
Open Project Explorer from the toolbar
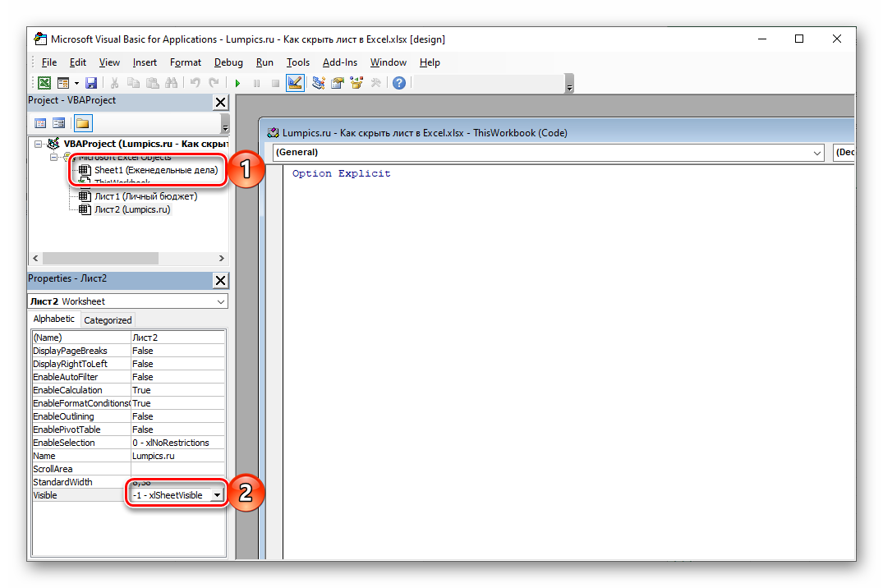pyautogui.click(x=318, y=83)
